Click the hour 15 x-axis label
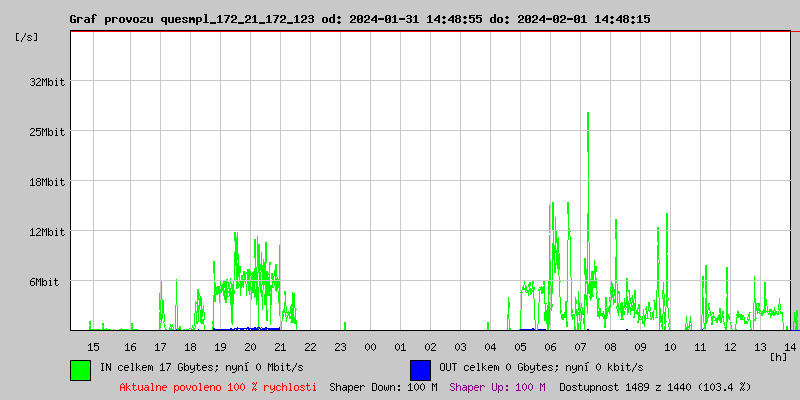This screenshot has width=800, height=400. [93, 346]
